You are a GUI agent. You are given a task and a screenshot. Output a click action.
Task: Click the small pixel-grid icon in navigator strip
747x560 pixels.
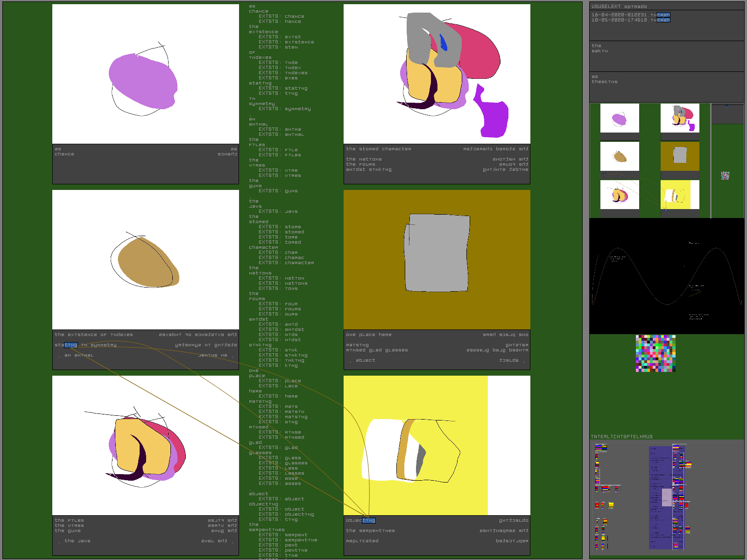[x=725, y=175]
